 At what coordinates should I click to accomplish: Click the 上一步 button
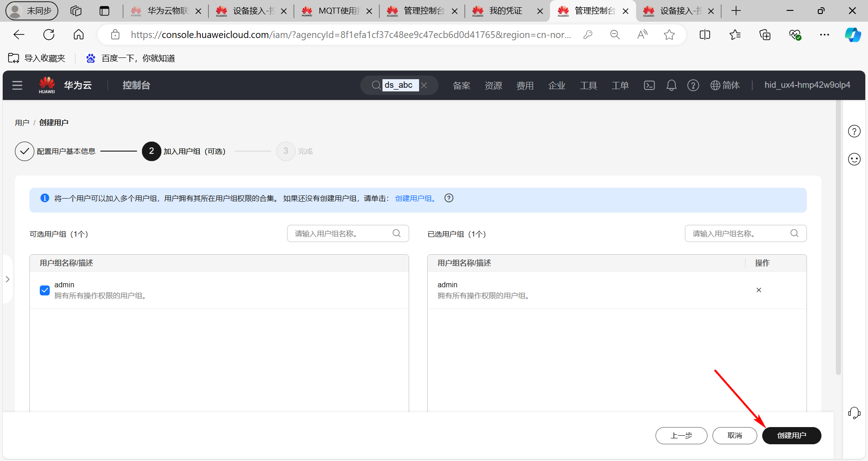click(681, 435)
